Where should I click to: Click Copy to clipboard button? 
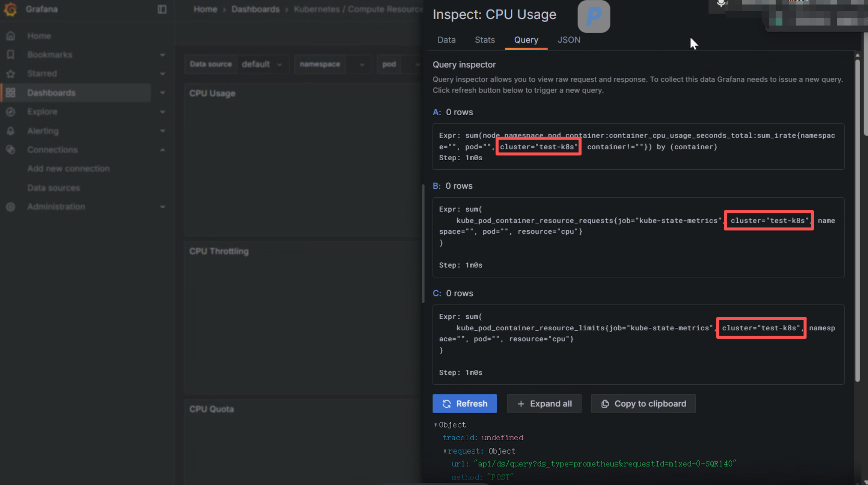pos(643,404)
